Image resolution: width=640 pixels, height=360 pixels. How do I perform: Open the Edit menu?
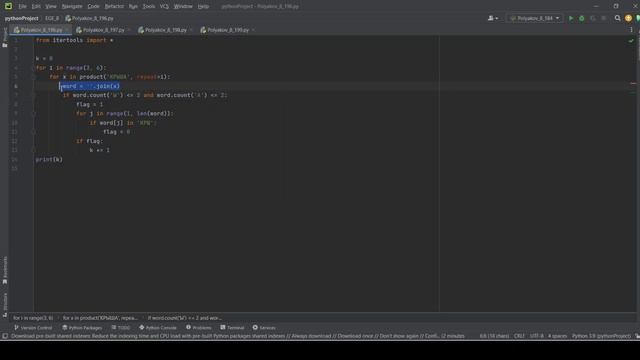tap(36, 7)
